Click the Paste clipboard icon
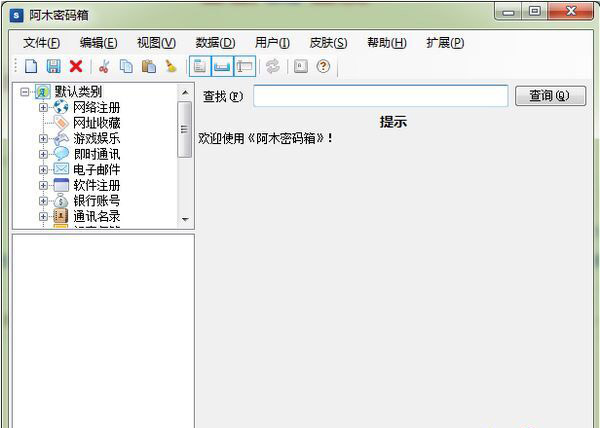 click(x=148, y=66)
